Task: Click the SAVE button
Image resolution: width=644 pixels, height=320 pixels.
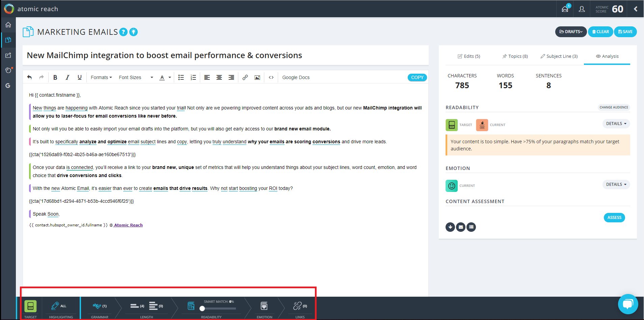Action: pyautogui.click(x=625, y=32)
